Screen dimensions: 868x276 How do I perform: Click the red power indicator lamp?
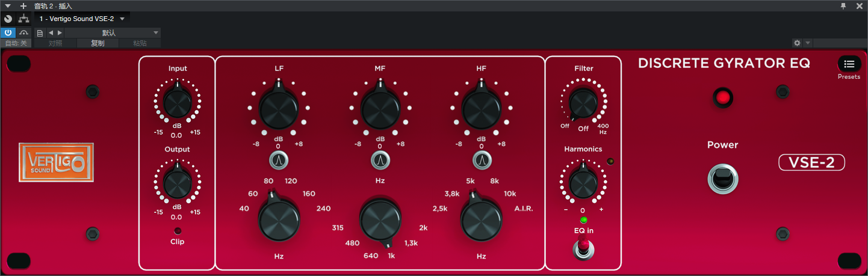pyautogui.click(x=723, y=97)
